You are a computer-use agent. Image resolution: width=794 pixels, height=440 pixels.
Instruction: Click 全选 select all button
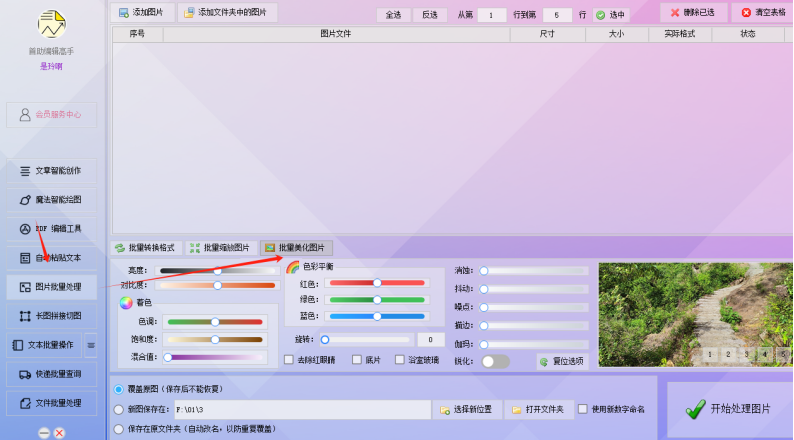[393, 15]
